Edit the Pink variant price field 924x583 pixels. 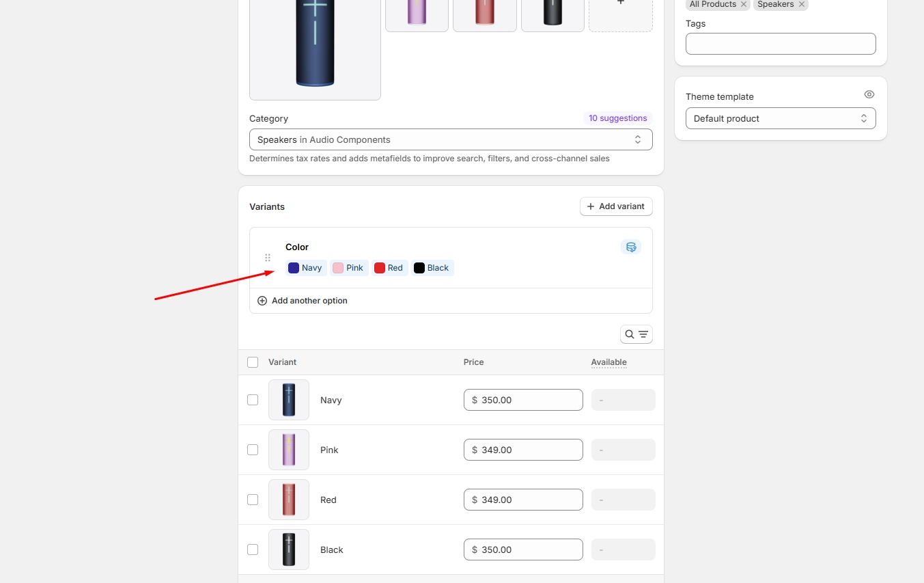point(529,450)
